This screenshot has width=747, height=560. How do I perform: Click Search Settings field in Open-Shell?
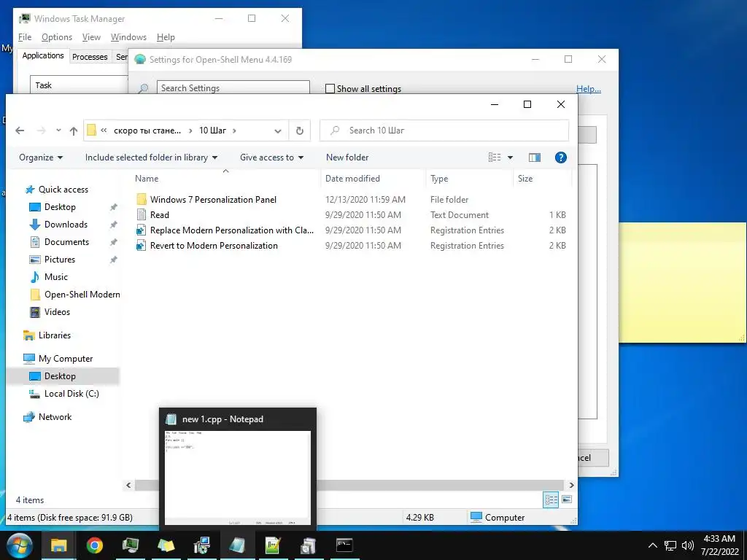[x=233, y=88]
